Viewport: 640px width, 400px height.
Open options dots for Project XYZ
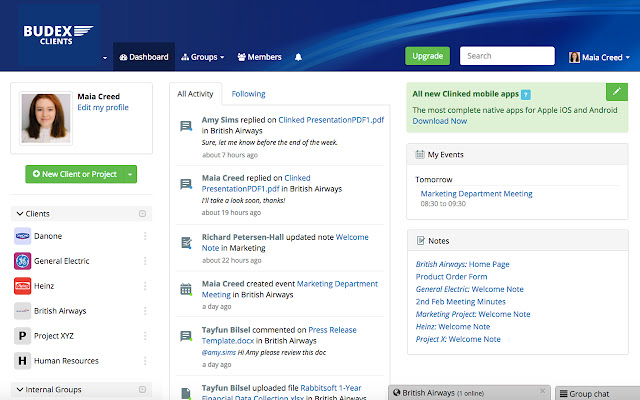click(x=145, y=336)
